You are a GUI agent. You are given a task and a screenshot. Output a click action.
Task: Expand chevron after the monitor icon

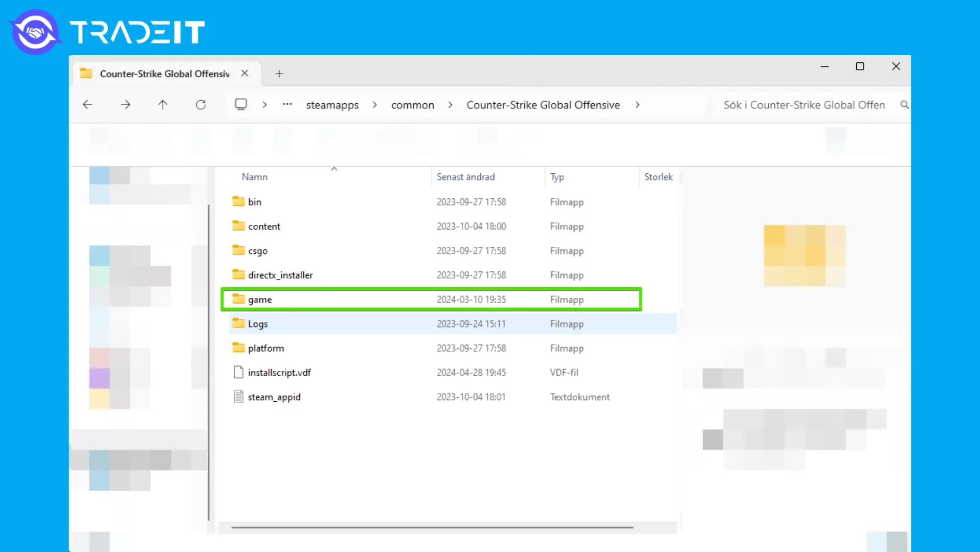click(264, 105)
